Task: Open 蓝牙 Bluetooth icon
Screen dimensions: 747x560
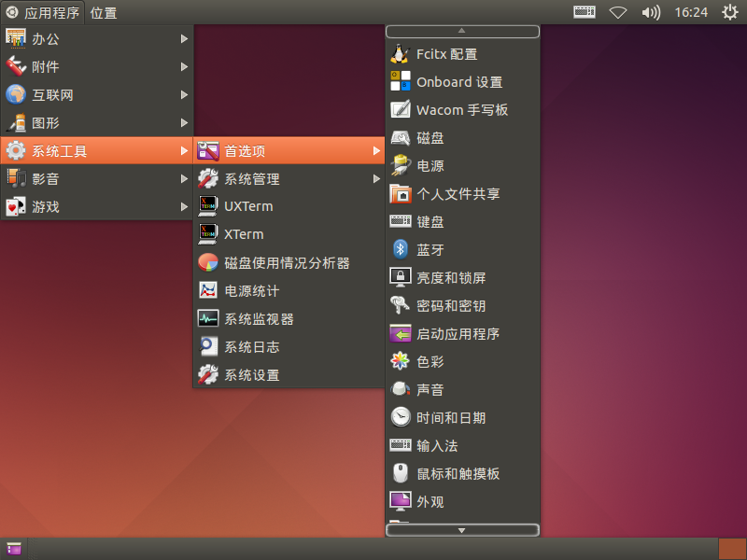Action: pos(401,249)
